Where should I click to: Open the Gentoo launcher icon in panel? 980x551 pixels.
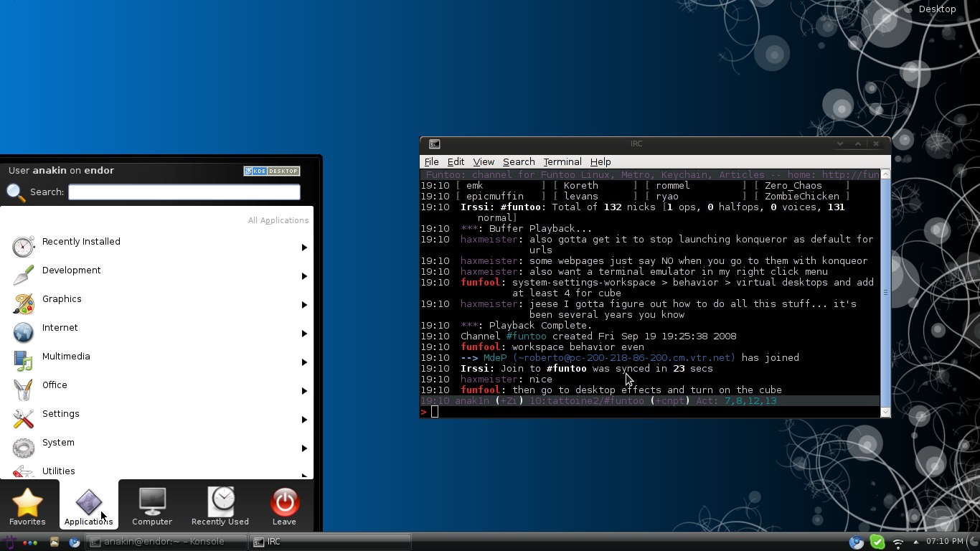(9, 542)
